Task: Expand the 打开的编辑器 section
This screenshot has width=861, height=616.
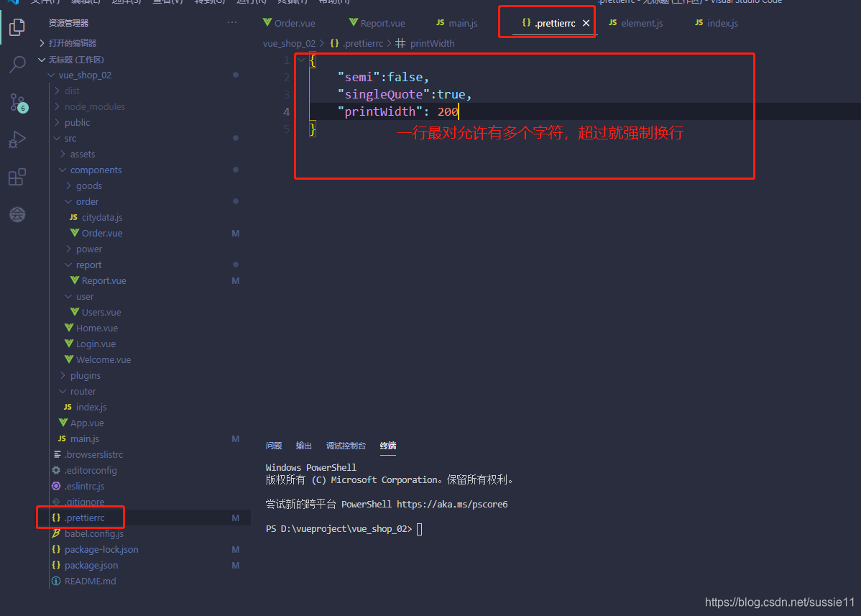Action: point(42,43)
